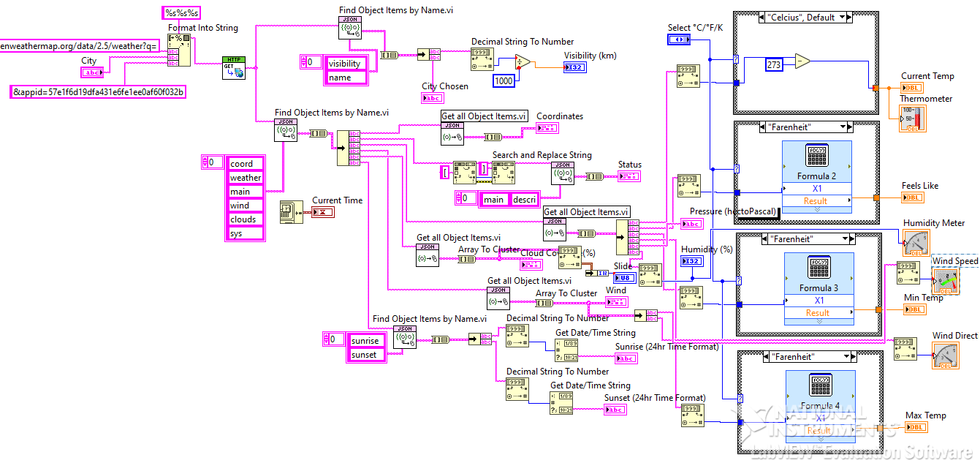Expand the Formula 3 node's bottom chevron

point(818,322)
